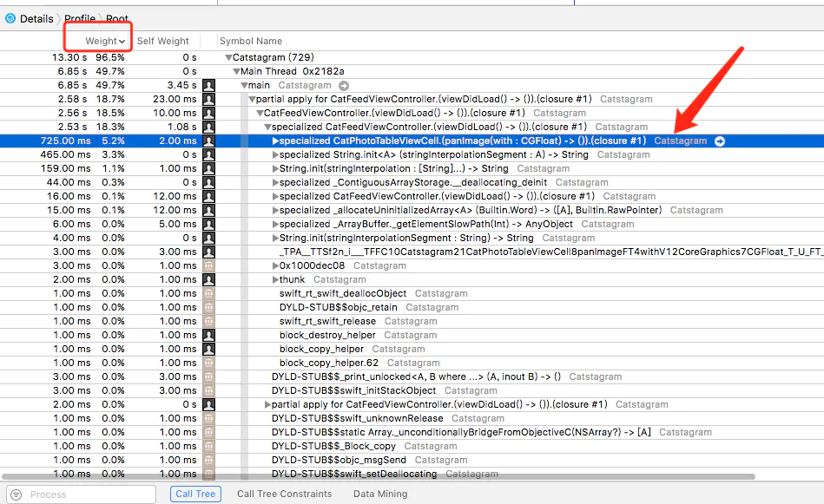Click the person icon on the _ArrayBuffer._getElementSlowPath row
This screenshot has height=504, width=824.
[x=209, y=224]
